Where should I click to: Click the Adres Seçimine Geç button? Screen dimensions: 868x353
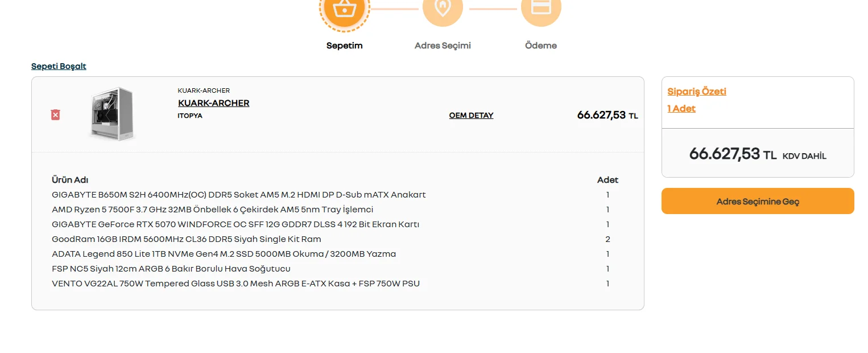tap(758, 202)
